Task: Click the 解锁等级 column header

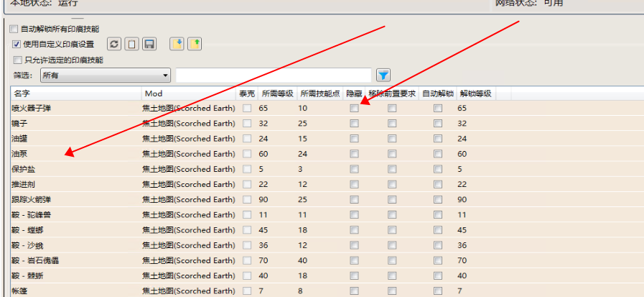Action: tap(475, 93)
